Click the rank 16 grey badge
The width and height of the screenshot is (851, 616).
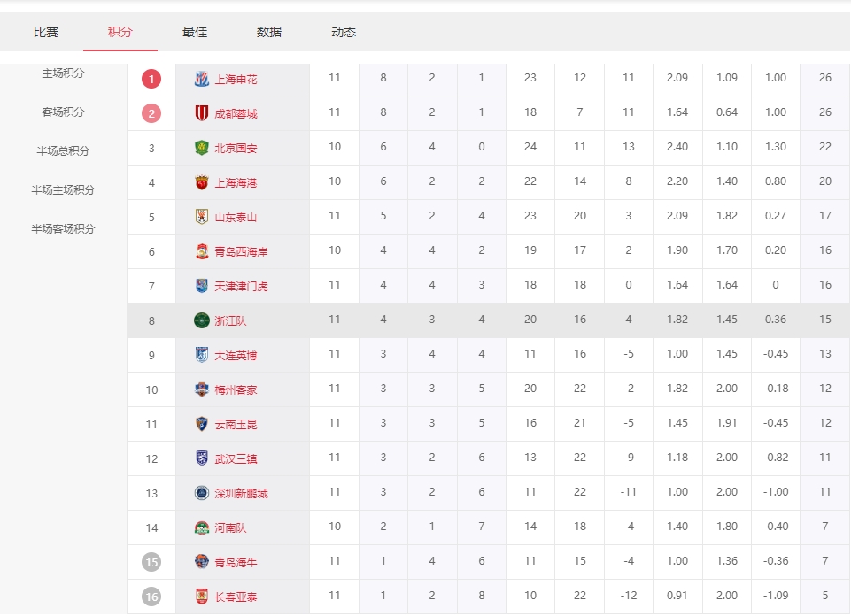[151, 597]
